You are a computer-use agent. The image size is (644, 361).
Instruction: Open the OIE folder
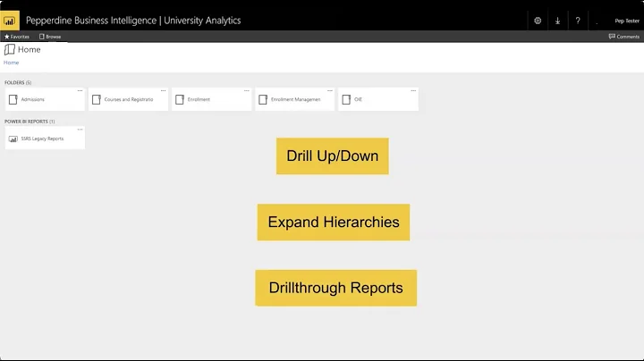tap(378, 99)
